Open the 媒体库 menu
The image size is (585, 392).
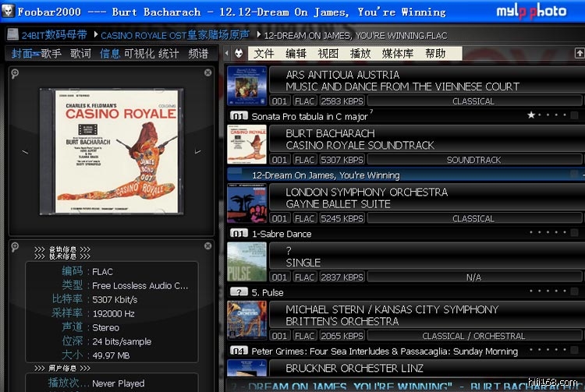tap(398, 54)
